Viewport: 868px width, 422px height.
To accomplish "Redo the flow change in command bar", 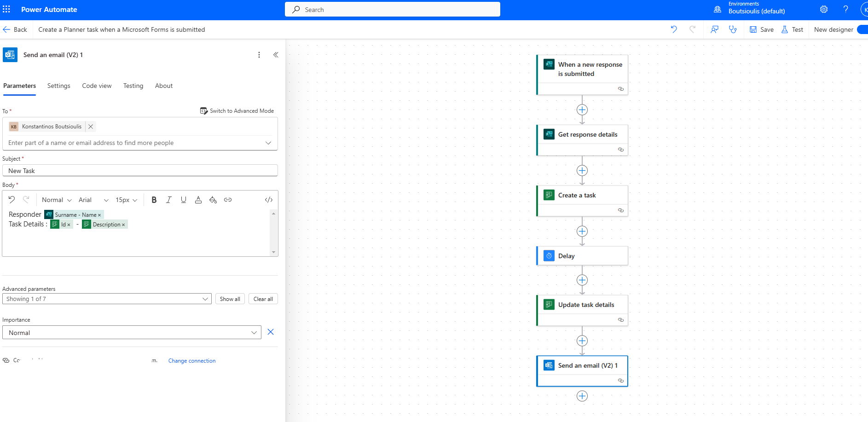I will coord(692,29).
